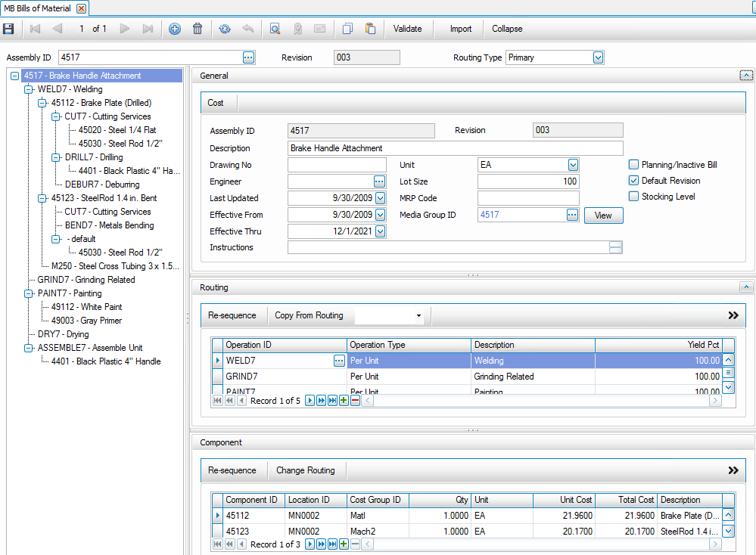Uncheck the Default Revision checkbox
The width and height of the screenshot is (756, 555).
point(634,181)
